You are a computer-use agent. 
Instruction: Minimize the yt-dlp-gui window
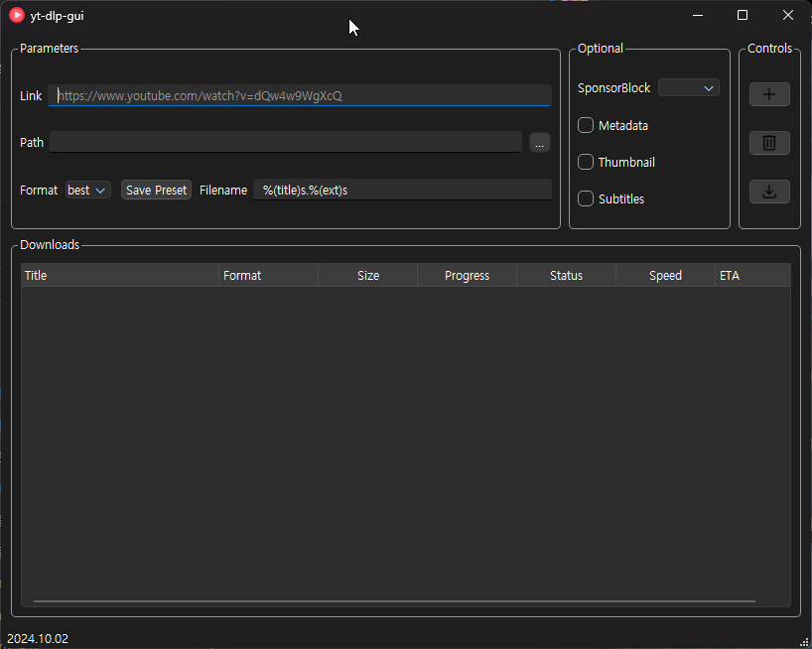pos(698,15)
